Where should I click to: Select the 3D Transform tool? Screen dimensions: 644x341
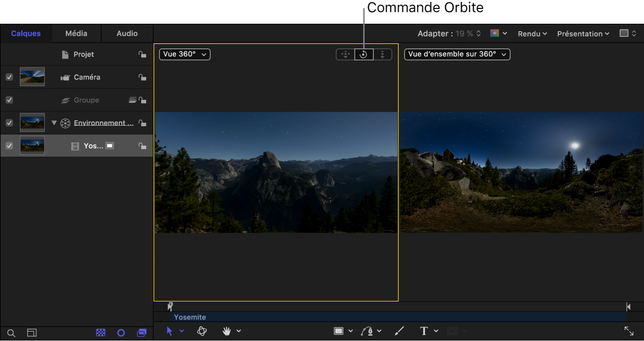point(202,331)
